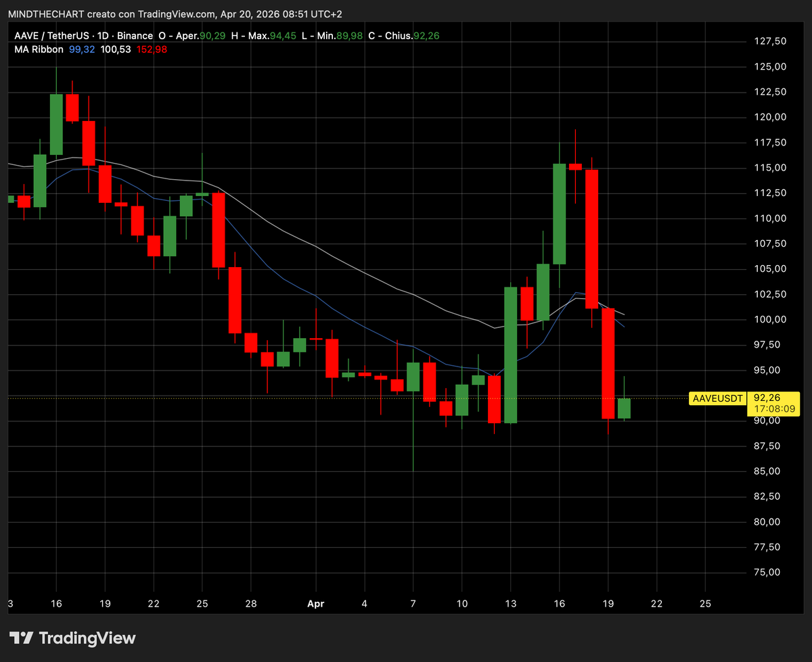Click the 4 date label on time axis
Image resolution: width=812 pixels, height=662 pixels.
(x=364, y=603)
